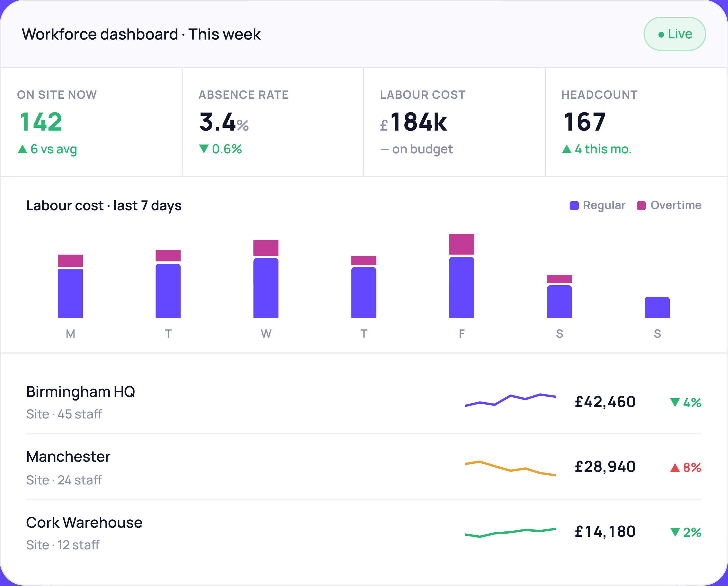The height and width of the screenshot is (586, 728).
Task: Select the Labour Cost value £184k
Action: pos(413,121)
